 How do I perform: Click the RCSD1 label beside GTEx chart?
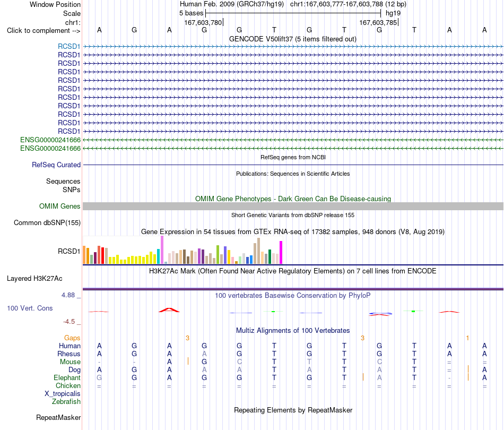69,251
